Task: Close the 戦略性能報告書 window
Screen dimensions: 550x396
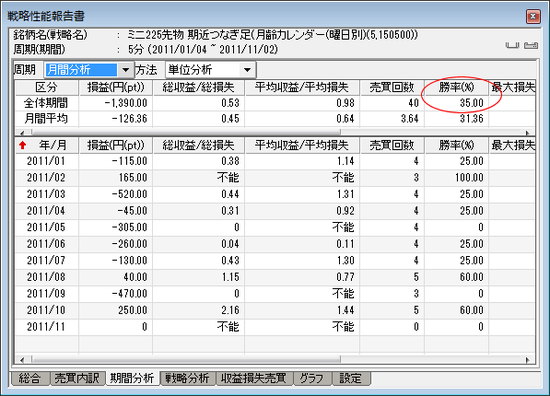Action: click(x=532, y=16)
